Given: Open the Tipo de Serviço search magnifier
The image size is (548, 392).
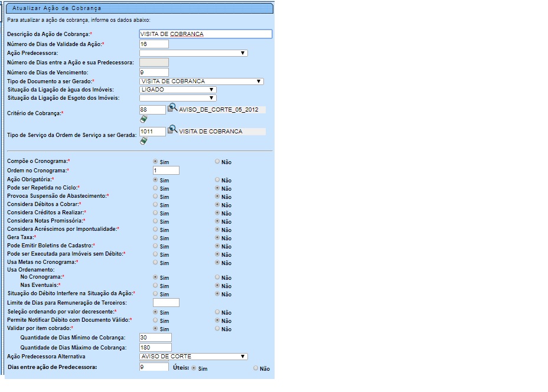Looking at the screenshot, I should (172, 130).
